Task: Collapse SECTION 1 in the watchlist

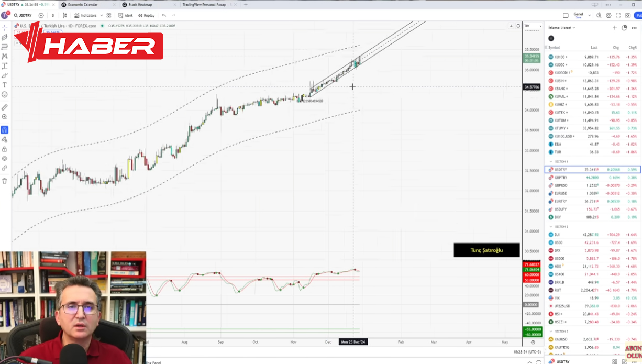Action: coord(551,161)
